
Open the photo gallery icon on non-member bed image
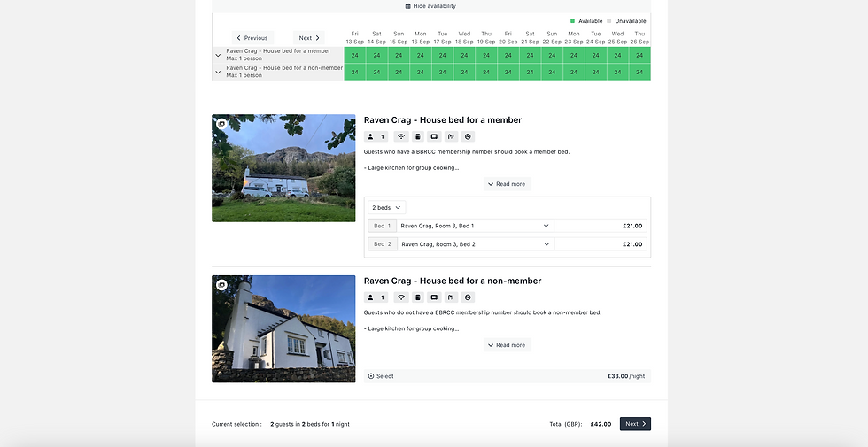[x=221, y=285]
